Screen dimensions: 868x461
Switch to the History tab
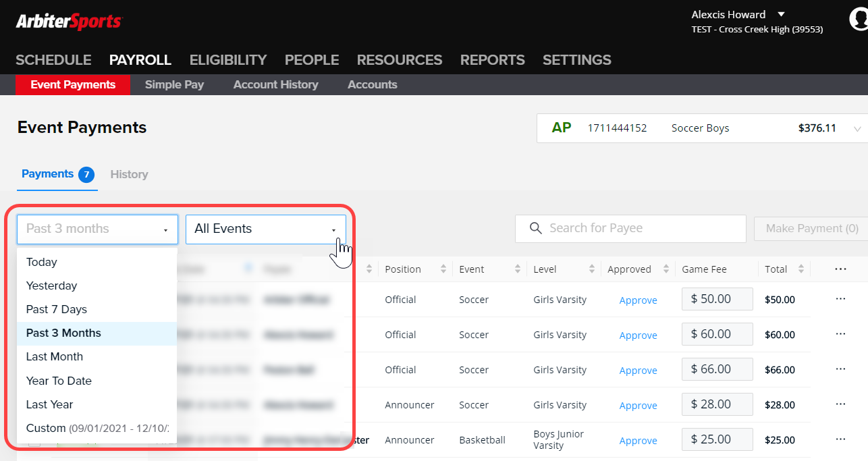[x=129, y=174]
